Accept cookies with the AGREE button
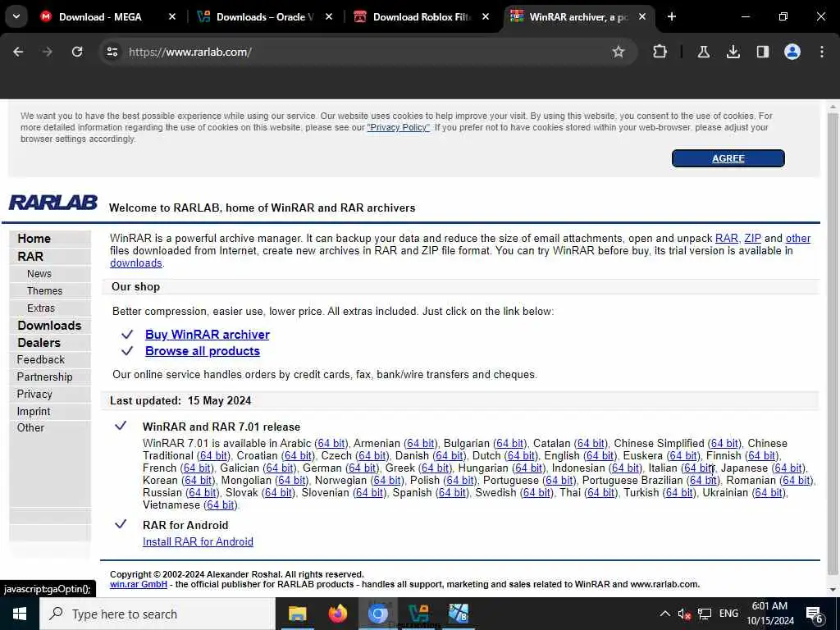This screenshot has height=630, width=840. pos(728,158)
